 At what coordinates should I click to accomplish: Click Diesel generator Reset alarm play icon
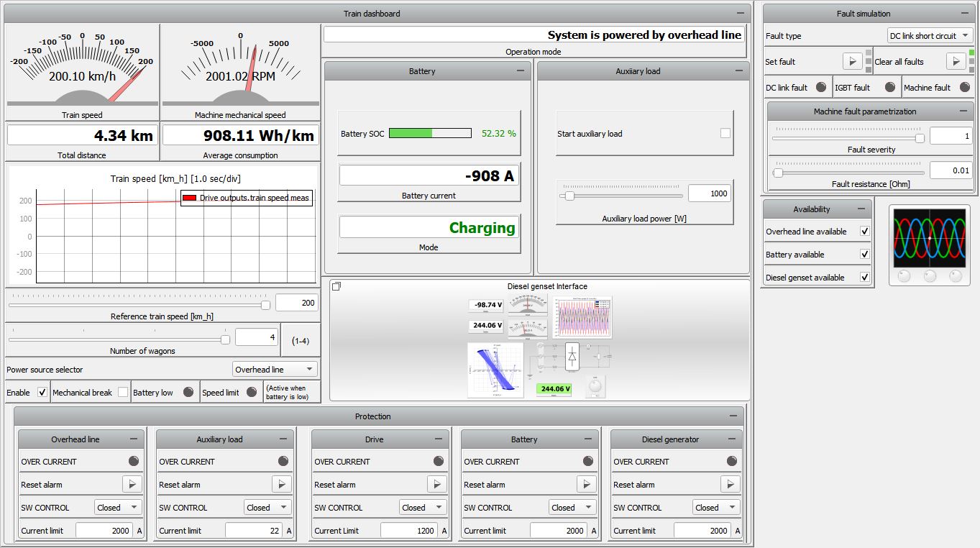point(731,485)
